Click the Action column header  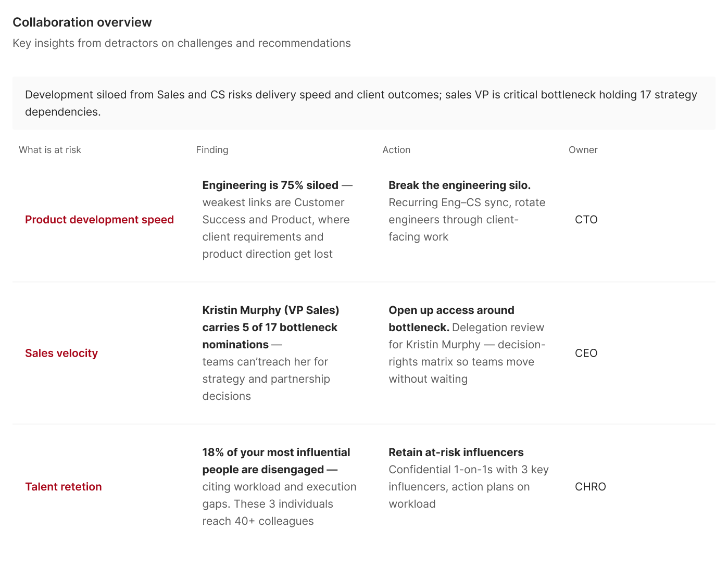click(396, 150)
